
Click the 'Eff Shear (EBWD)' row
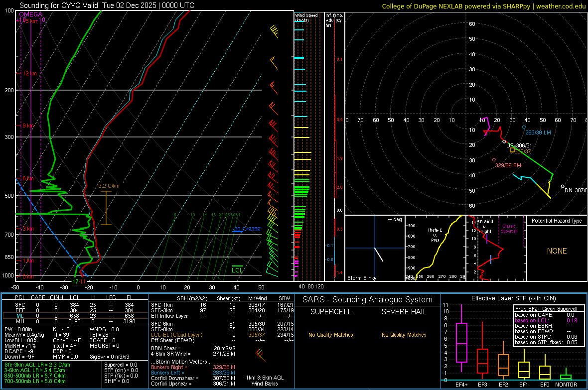(x=222, y=341)
